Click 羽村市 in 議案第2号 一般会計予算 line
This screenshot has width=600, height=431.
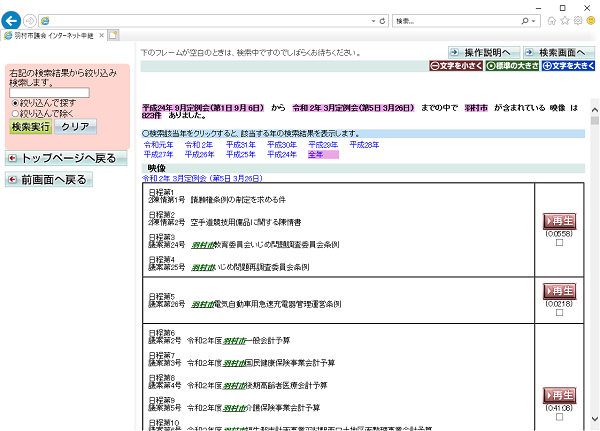click(x=234, y=340)
